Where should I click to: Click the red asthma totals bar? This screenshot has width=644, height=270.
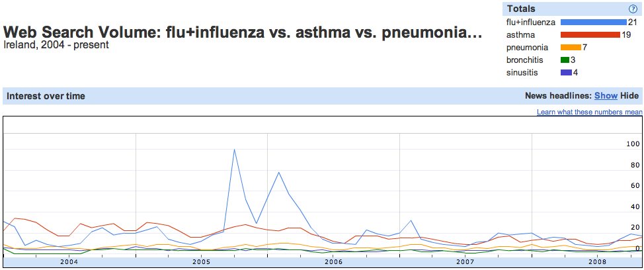pos(590,35)
